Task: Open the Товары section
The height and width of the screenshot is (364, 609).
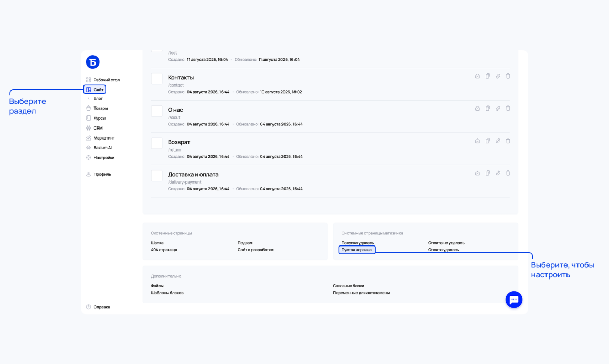Action: [x=97, y=108]
